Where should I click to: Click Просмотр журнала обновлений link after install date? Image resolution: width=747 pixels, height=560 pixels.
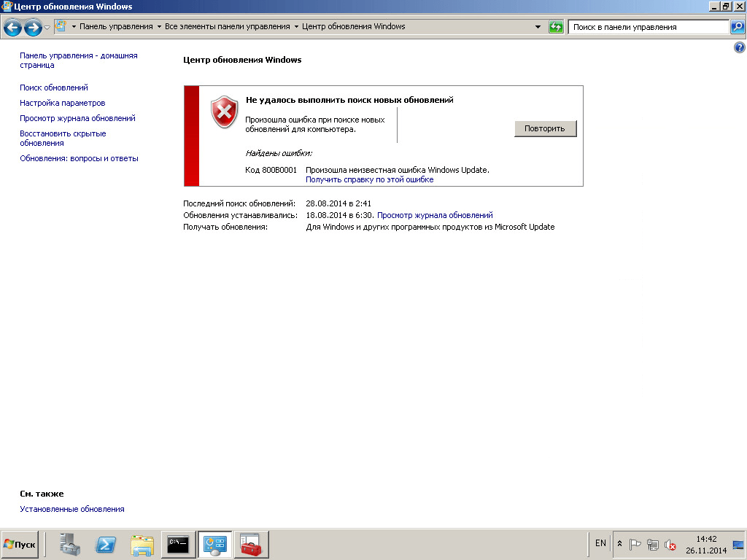[x=435, y=215]
